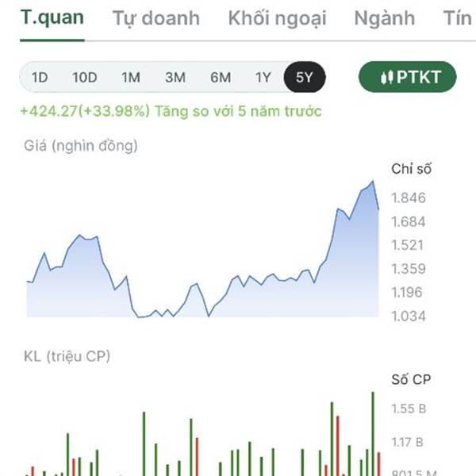Viewport: 476px width, 476px height.
Task: Click the peak of the price chart
Action: (372, 182)
